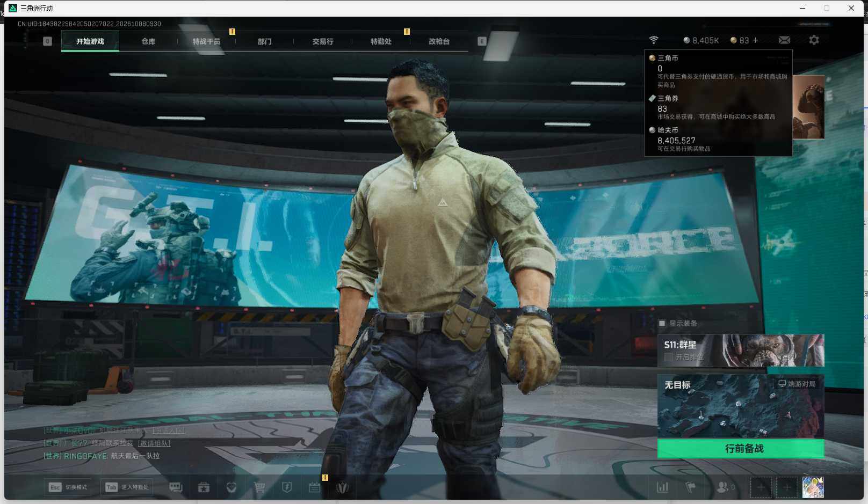The image size is (868, 504).
Task: Open the chat bubble icon in bottom bar
Action: (x=176, y=487)
